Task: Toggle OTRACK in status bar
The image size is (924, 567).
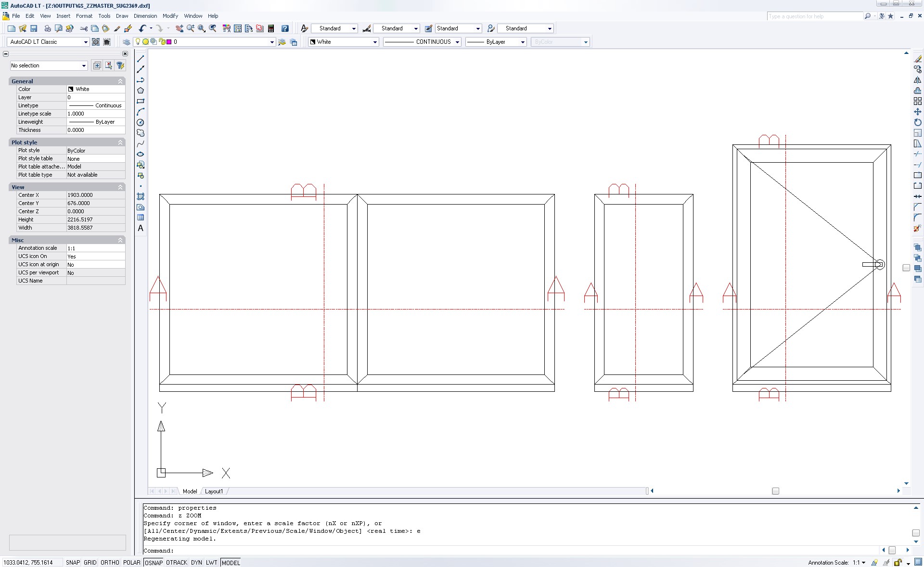Action: click(177, 562)
